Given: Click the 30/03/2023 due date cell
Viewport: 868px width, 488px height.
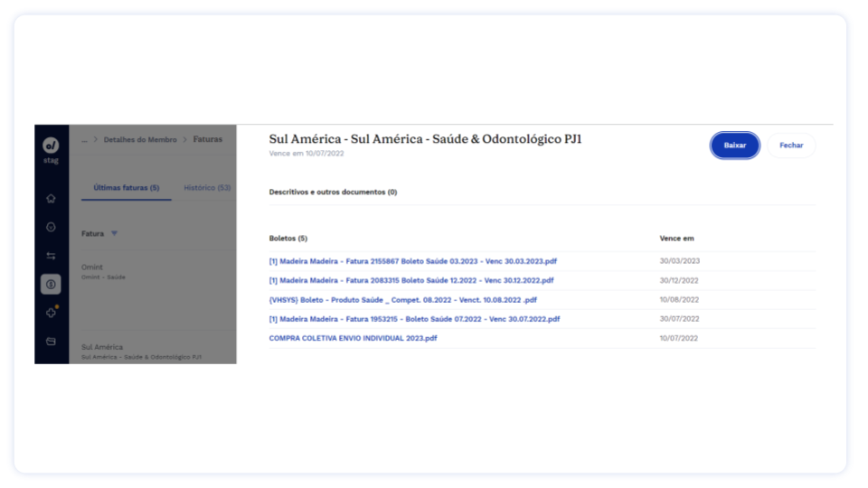Looking at the screenshot, I should tap(679, 260).
